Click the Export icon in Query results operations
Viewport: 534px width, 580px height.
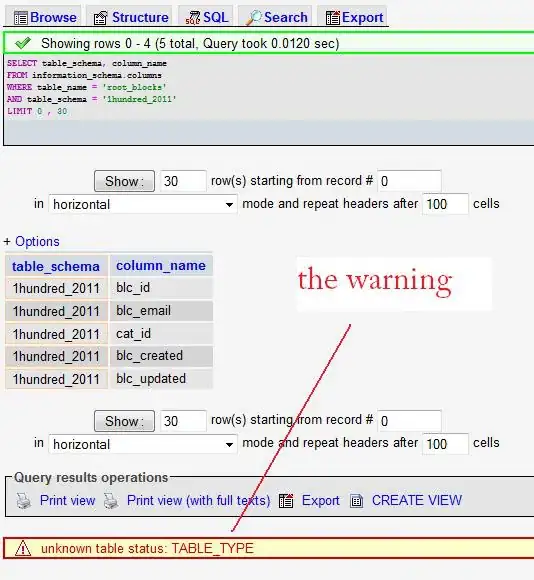click(x=286, y=501)
